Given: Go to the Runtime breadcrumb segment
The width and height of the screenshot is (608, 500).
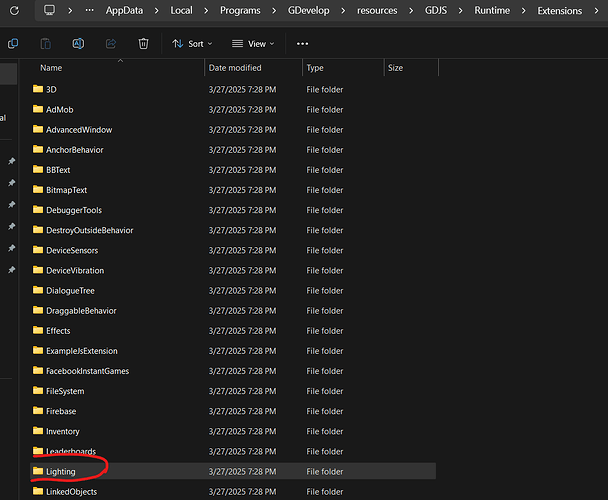Looking at the screenshot, I should coord(493,11).
